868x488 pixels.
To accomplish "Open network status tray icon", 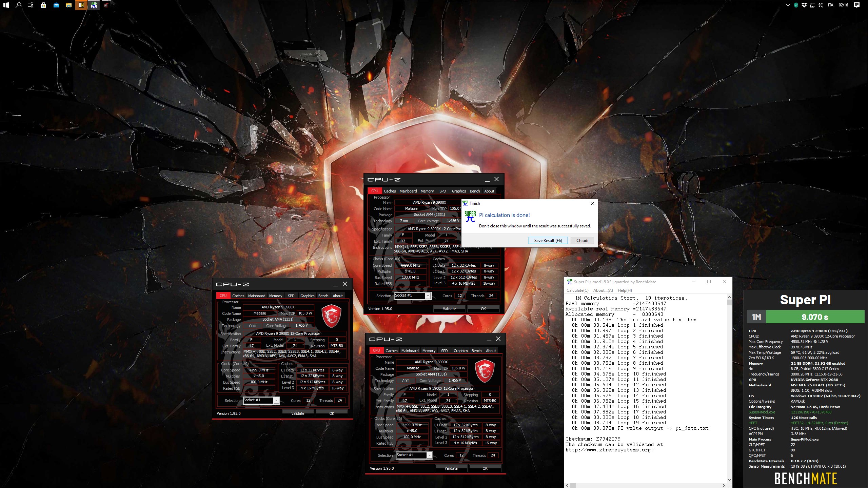I will coord(812,5).
